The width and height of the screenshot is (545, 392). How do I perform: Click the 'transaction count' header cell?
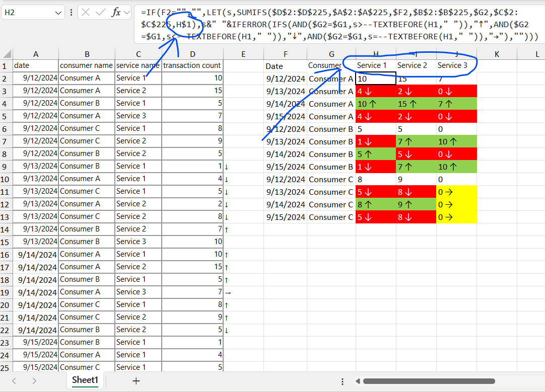(x=192, y=65)
